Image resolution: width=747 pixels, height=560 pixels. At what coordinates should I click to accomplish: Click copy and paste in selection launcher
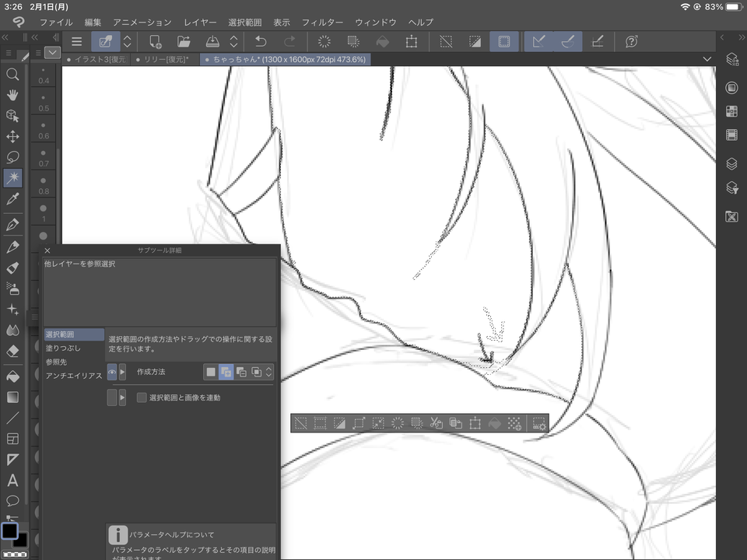(456, 423)
